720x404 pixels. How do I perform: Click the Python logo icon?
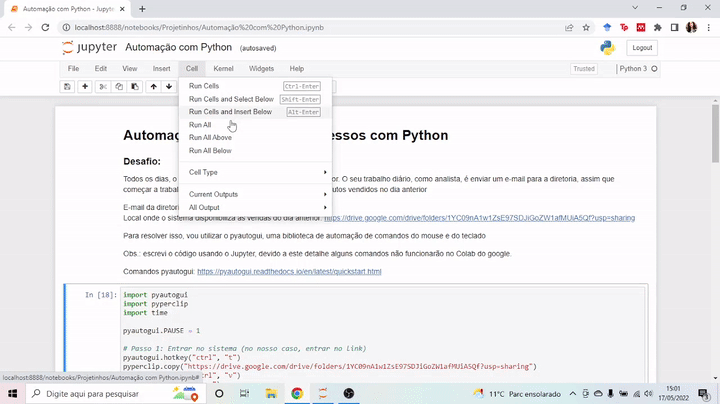608,48
